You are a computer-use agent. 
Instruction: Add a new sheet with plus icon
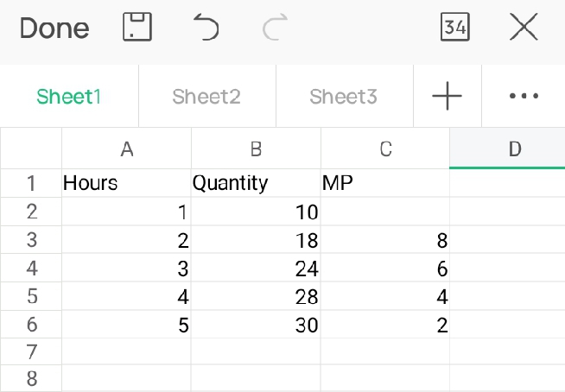(447, 96)
